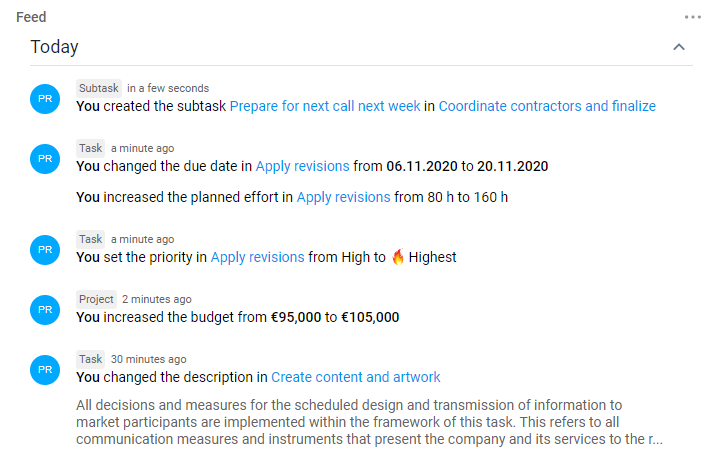Click PR avatar beside budget increase entry
The image size is (722, 456).
point(45,310)
